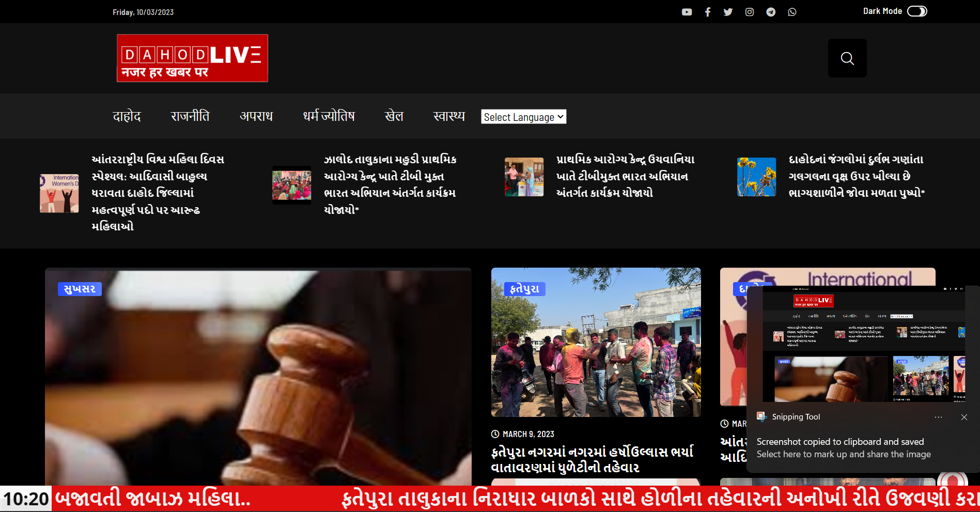
Task: Click the Dahod Live logo
Action: click(192, 58)
